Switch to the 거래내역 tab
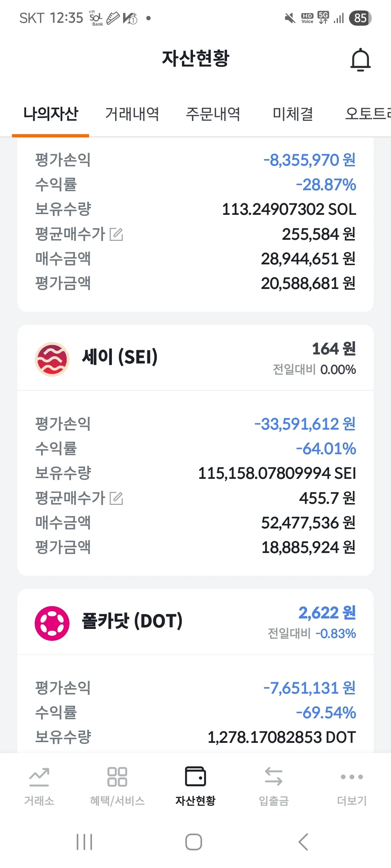Image resolution: width=391 pixels, height=868 pixels. (132, 114)
